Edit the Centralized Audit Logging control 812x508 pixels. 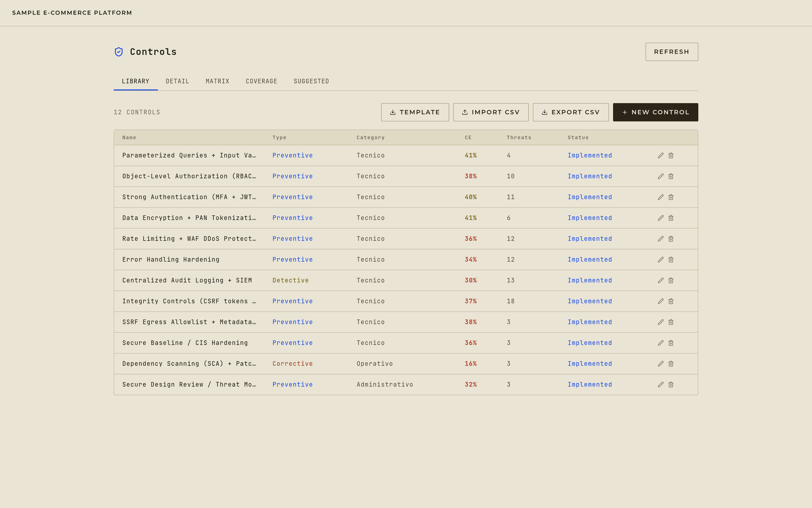tap(661, 280)
